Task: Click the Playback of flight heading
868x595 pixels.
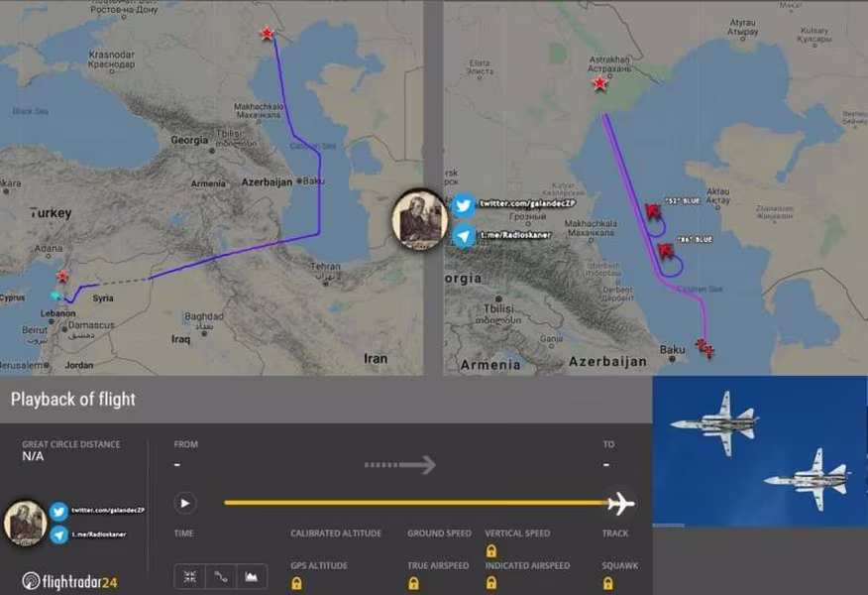Action: 73,400
